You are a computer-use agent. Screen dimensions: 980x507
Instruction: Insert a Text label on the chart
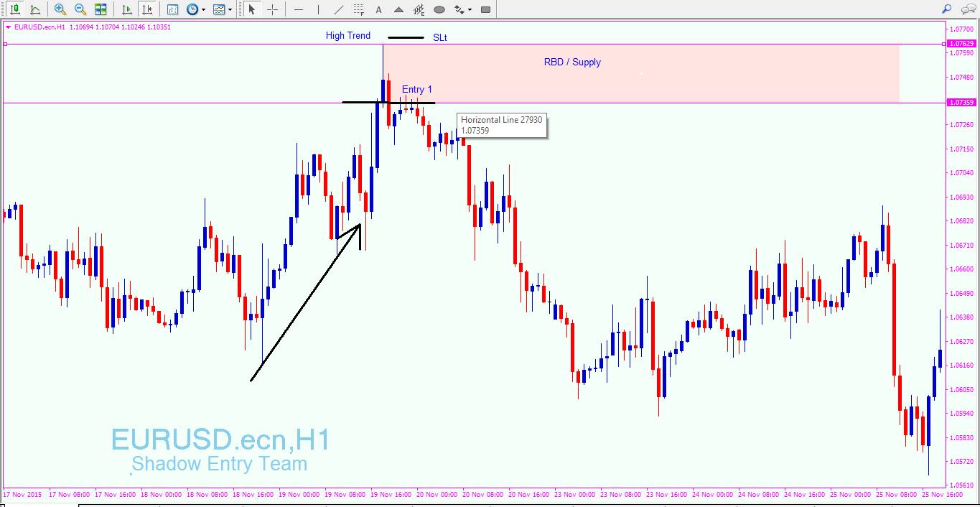[378, 9]
